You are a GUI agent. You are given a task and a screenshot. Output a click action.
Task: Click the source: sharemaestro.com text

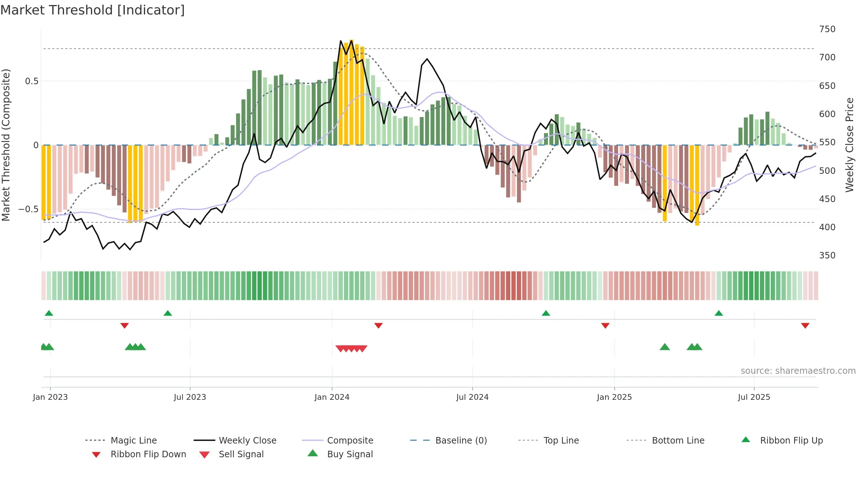click(x=798, y=371)
